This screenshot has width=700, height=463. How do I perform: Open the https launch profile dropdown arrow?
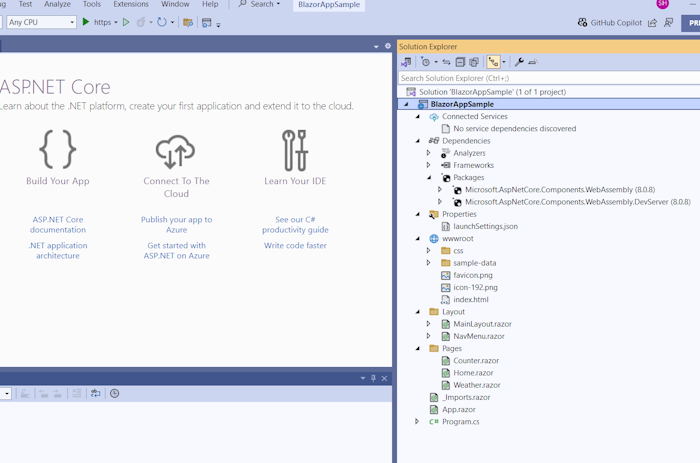coord(116,22)
